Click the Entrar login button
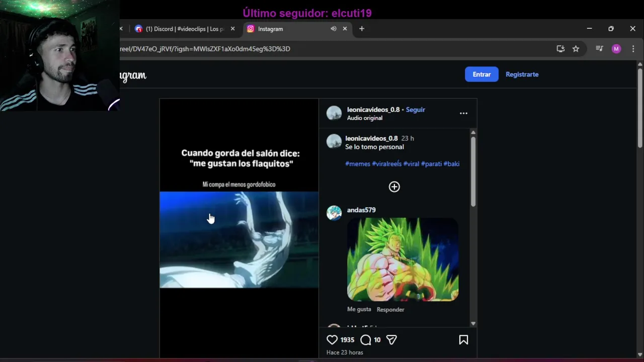 [481, 74]
